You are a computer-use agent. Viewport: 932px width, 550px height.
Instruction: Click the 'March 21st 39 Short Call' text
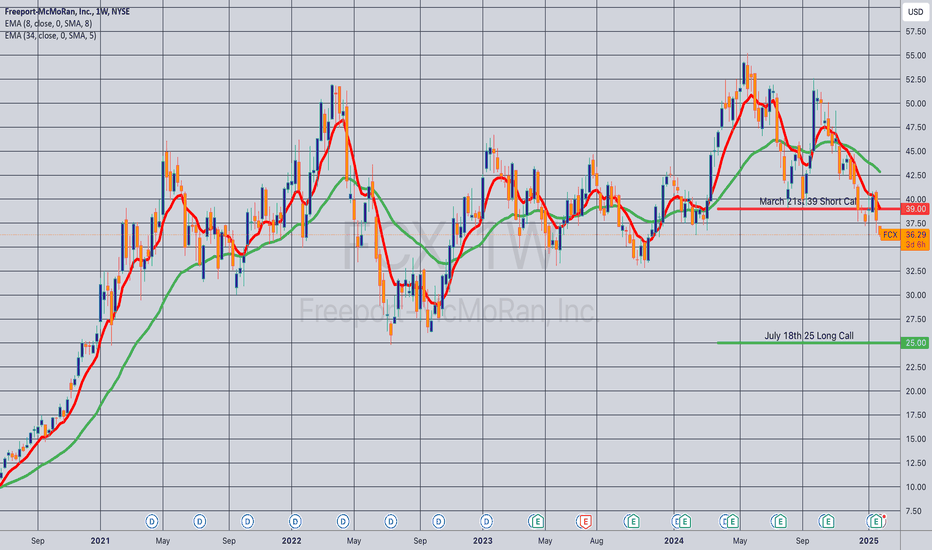click(x=808, y=202)
